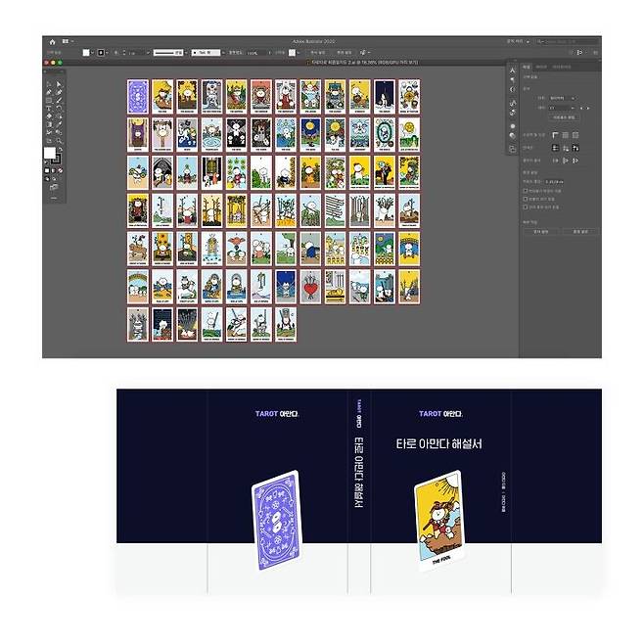Click the purple card back thumbnail on artboard

pos(137,96)
